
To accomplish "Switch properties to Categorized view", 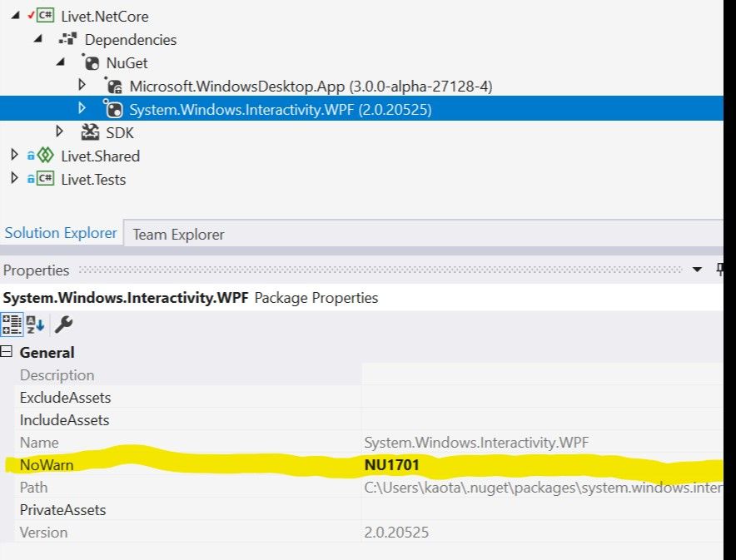I will click(12, 325).
